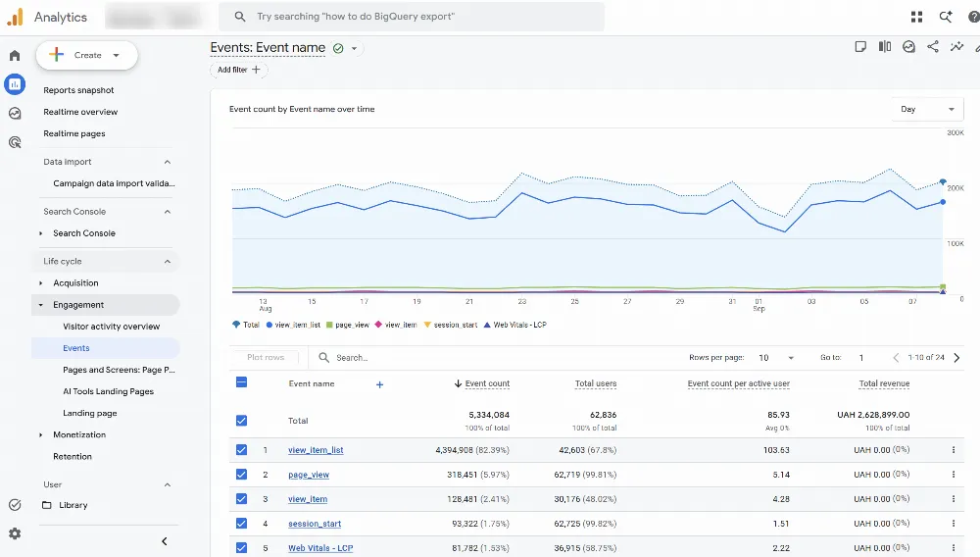
Task: Uncheck the view_item_list row checkbox
Action: click(241, 450)
